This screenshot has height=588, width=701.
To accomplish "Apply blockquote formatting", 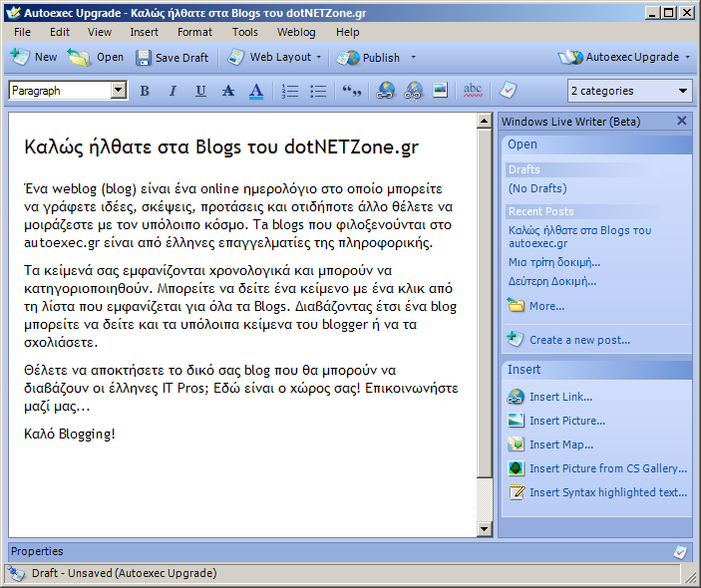I will (351, 91).
